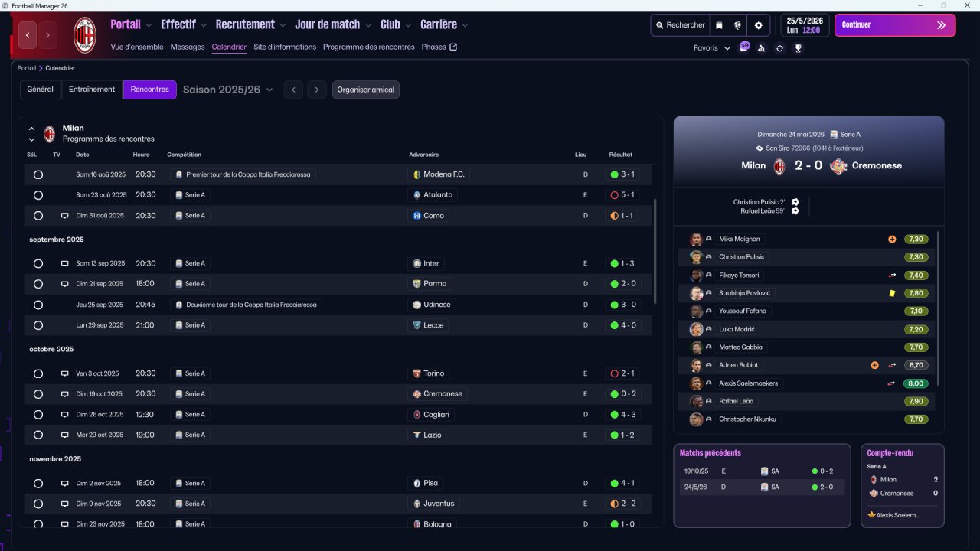Click Mike Maignan's portrait in the lineup
Viewport: 980px width, 551px height.
[696, 240]
